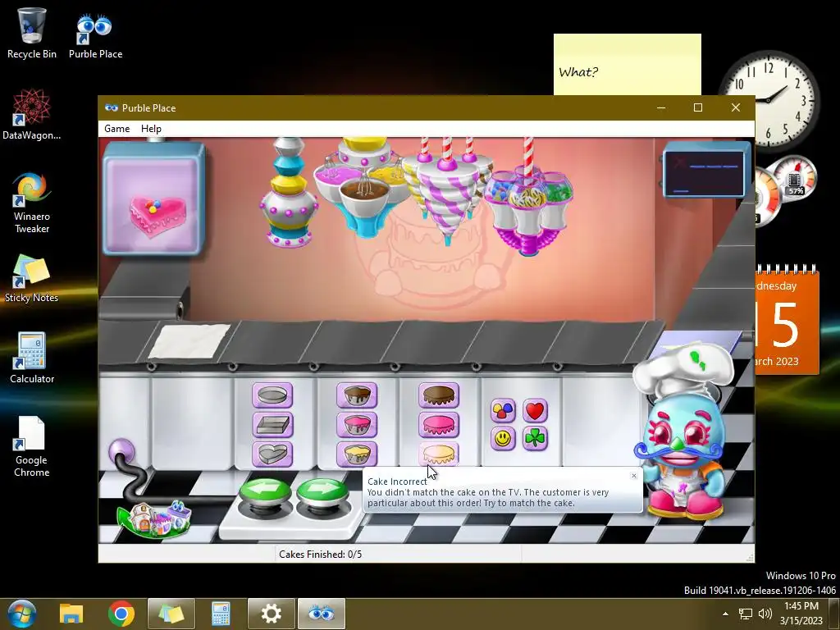The image size is (840, 630).
Task: Select the square cake pan button
Action: 272,425
